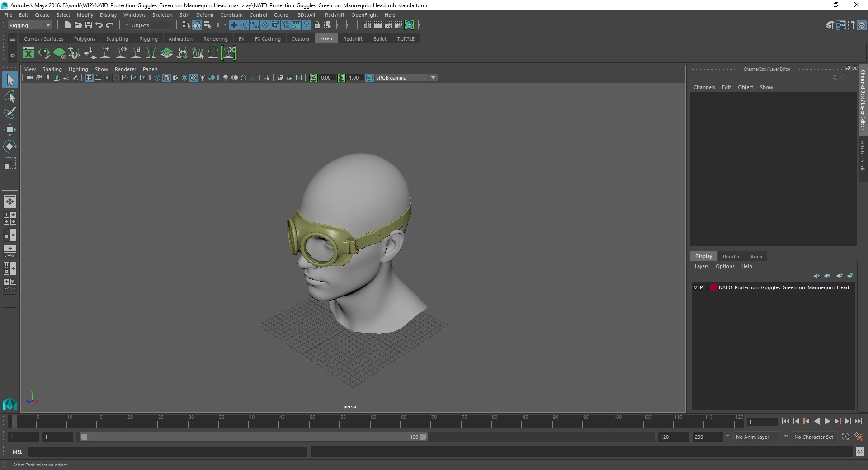Click the create new layer icon
This screenshot has height=470, width=868.
(839, 276)
